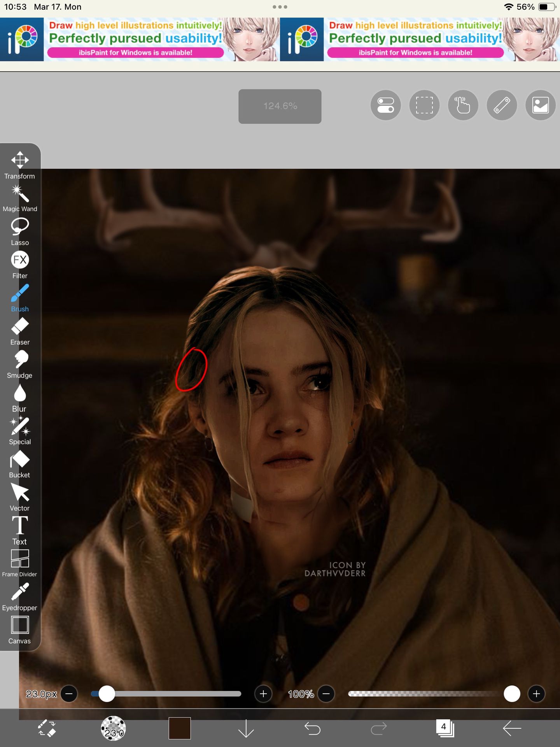Select the Brush tool
This screenshot has width=560, height=747.
(x=20, y=298)
